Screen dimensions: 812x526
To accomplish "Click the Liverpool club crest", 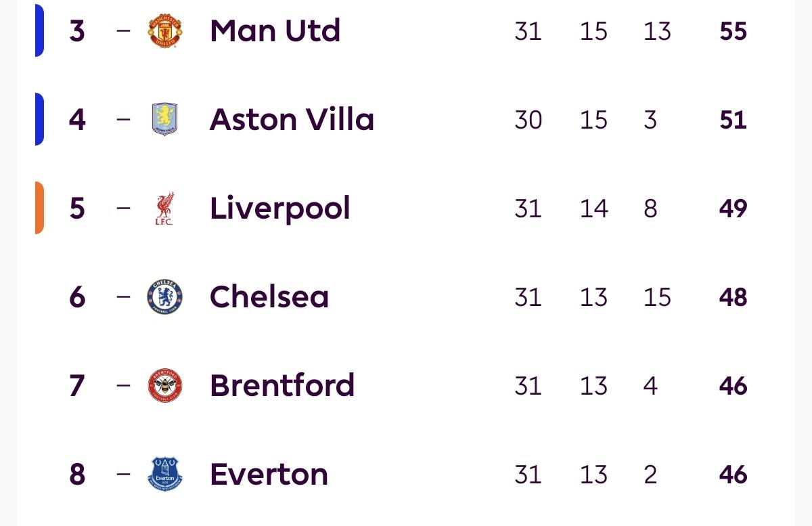I will click(x=165, y=209).
